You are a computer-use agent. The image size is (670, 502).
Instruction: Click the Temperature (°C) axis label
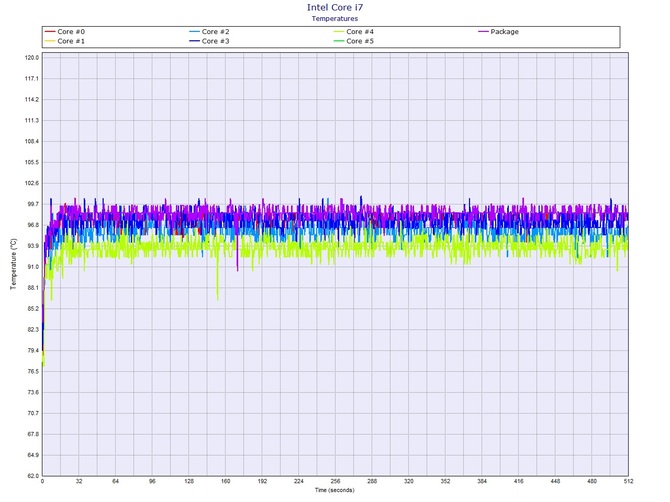click(x=13, y=264)
